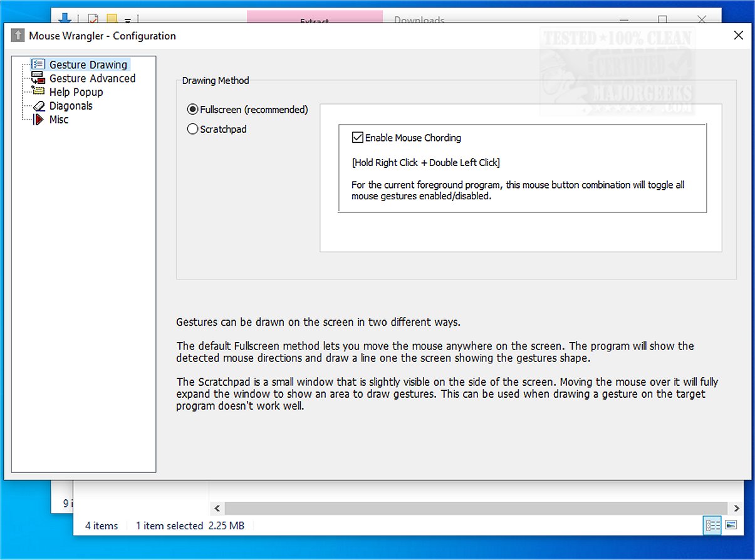Viewport: 755px width, 560px height.
Task: Open the quick access toolbar dropdown arrow
Action: coord(127,21)
